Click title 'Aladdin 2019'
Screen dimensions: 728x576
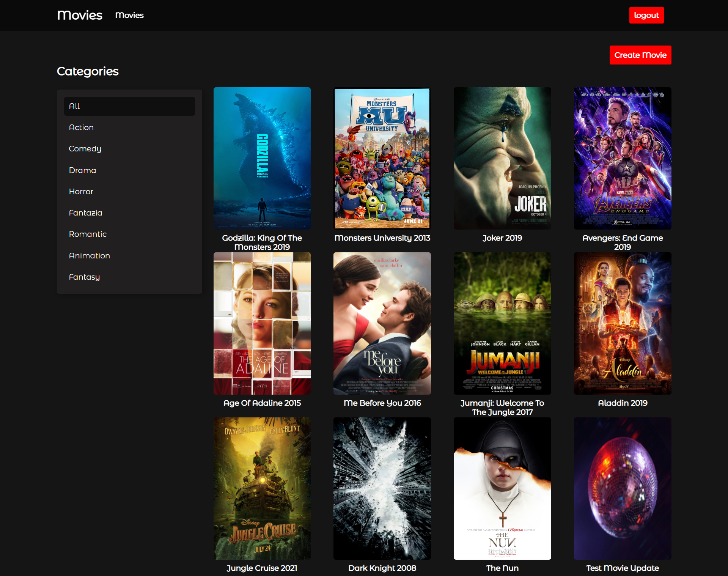tap(623, 403)
